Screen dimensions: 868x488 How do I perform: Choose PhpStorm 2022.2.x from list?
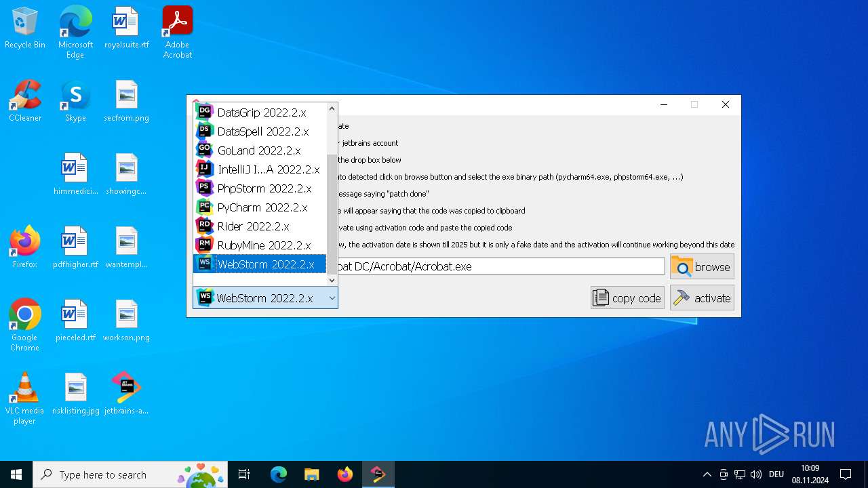260,188
